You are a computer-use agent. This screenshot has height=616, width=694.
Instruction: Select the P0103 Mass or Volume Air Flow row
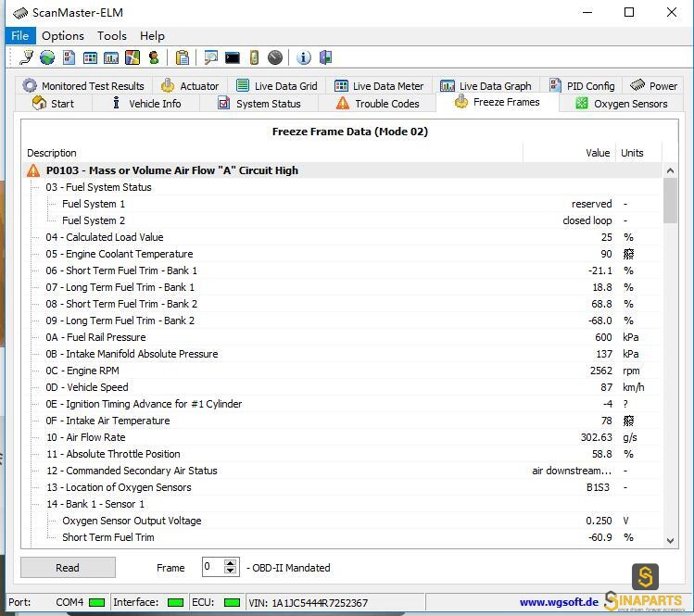tap(343, 170)
